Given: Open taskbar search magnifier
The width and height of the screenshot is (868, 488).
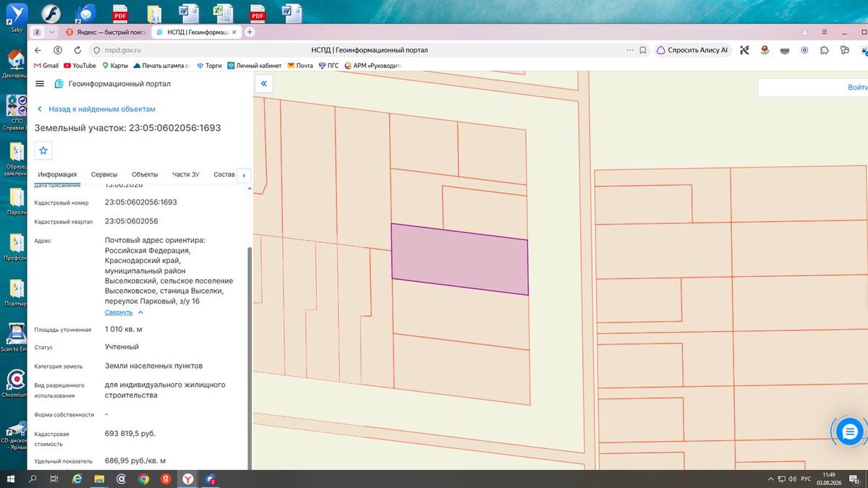Looking at the screenshot, I should coord(33,479).
